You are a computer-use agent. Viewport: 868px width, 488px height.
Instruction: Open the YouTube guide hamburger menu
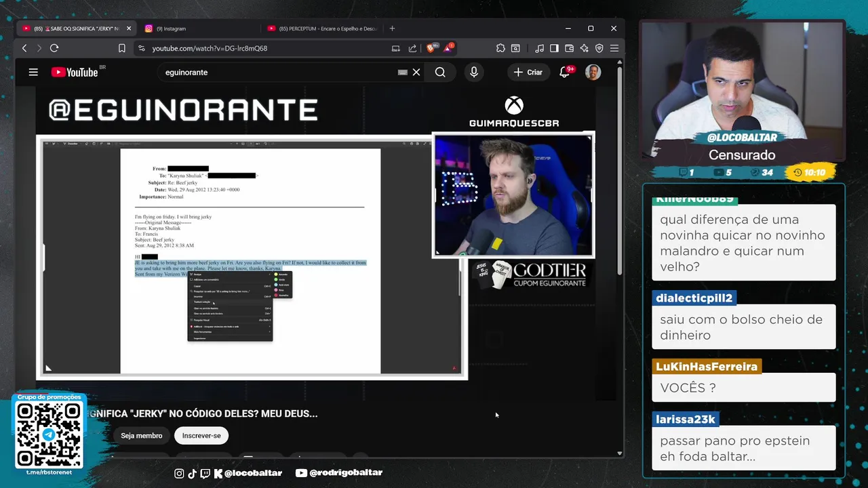click(x=33, y=72)
